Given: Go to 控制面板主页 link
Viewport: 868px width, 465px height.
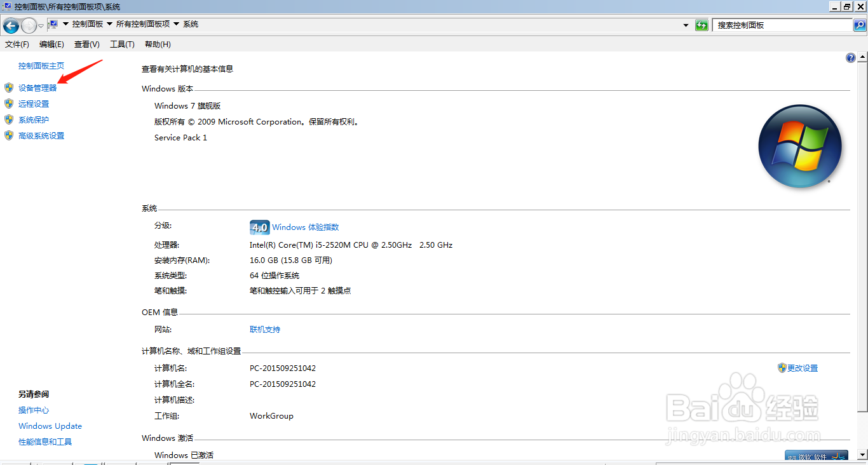Looking at the screenshot, I should pyautogui.click(x=41, y=66).
